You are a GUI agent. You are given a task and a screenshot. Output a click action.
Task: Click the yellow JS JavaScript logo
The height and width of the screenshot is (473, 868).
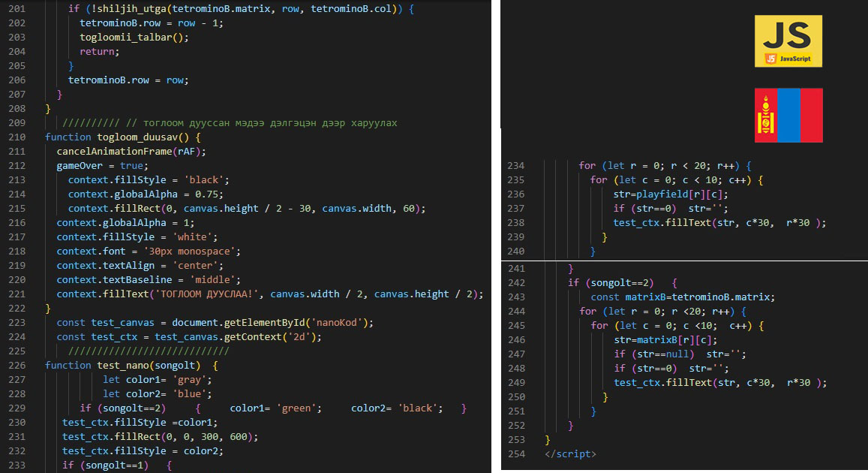[788, 41]
